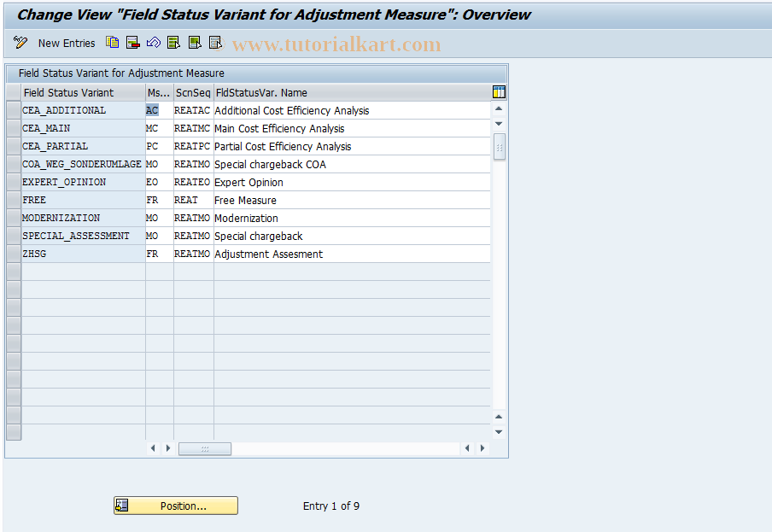Select row selector for MODERNIZATION

14,218
